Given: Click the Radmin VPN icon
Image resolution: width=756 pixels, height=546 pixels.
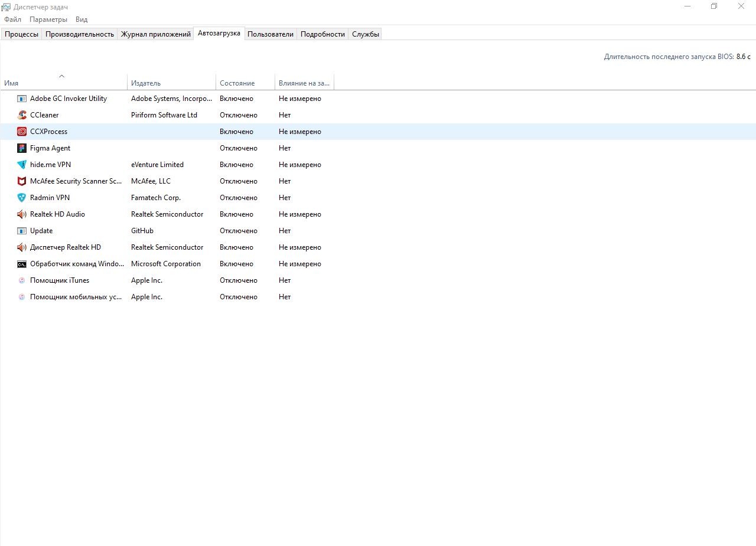Looking at the screenshot, I should coord(22,198).
